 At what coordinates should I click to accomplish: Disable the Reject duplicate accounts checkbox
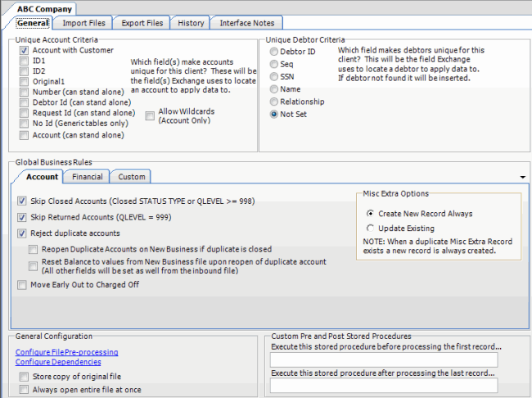(x=22, y=233)
